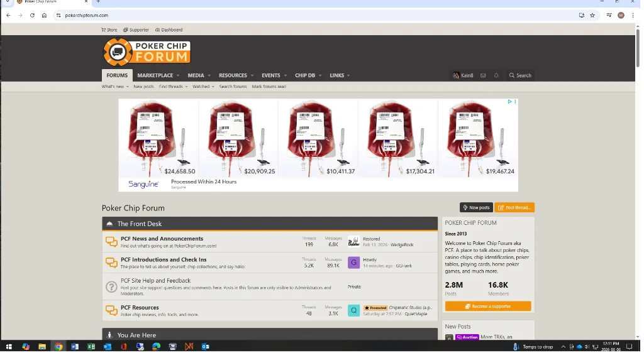644x353 pixels.
Task: Open the Search forums link
Action: coord(233,87)
